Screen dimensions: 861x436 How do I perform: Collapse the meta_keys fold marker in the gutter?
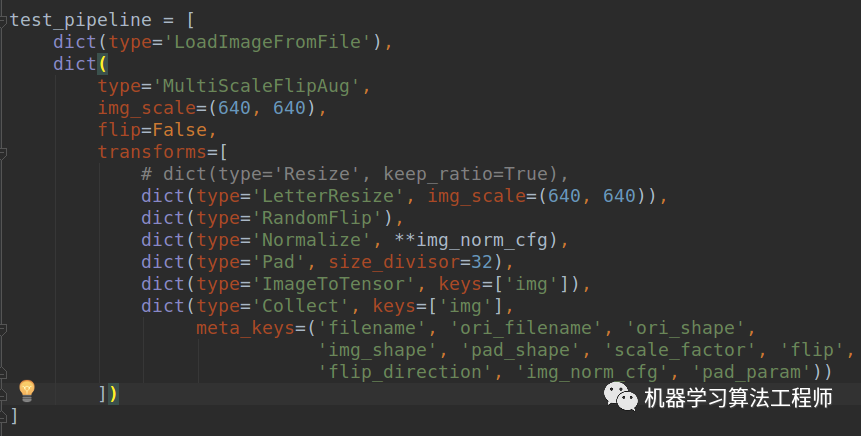pyautogui.click(x=3, y=328)
